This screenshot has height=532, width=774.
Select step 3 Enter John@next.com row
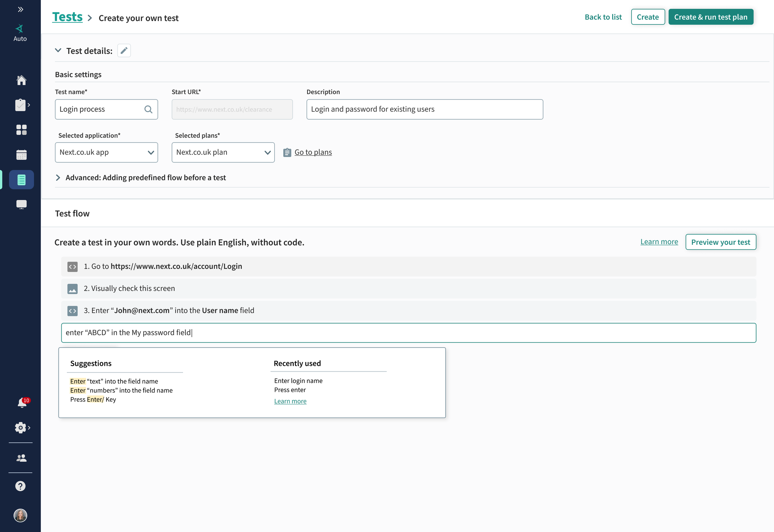click(408, 311)
